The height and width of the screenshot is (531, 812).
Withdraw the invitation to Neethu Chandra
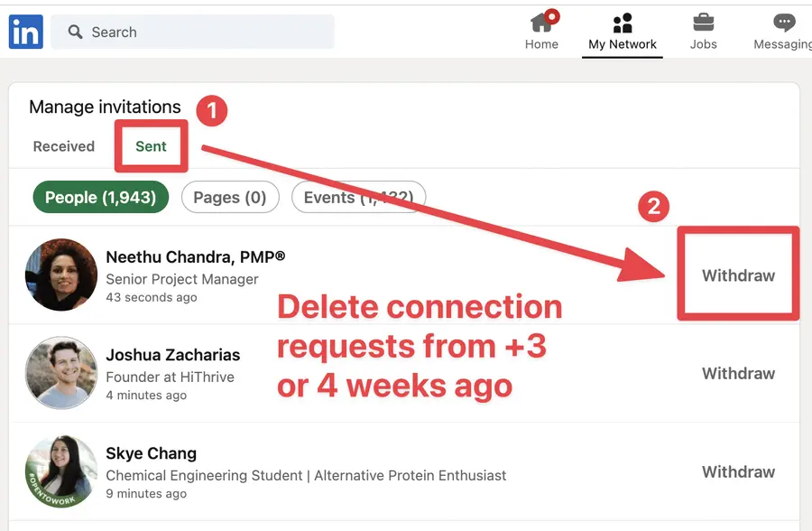point(738,274)
